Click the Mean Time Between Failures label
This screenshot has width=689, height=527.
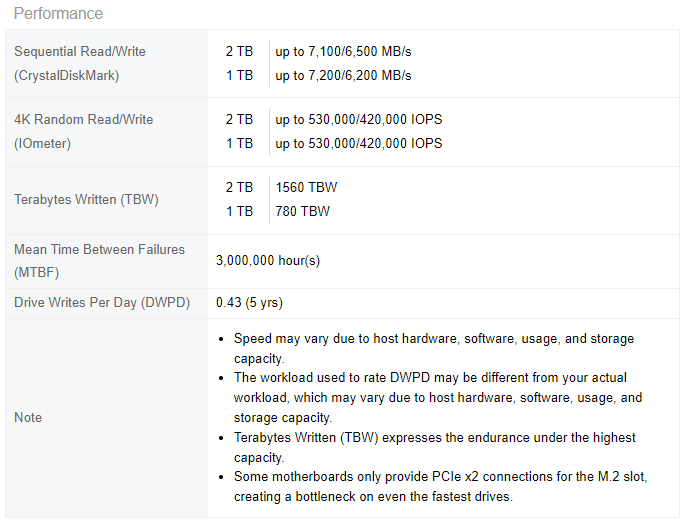coord(99,260)
